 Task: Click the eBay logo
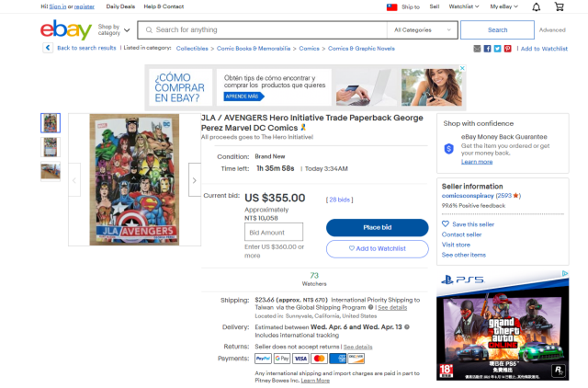[x=66, y=29]
